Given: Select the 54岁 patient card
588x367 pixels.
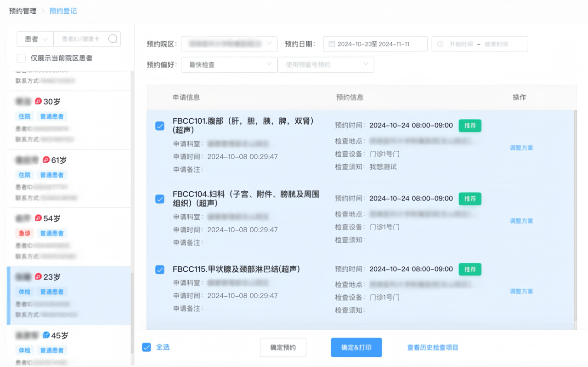Looking at the screenshot, I should tap(69, 237).
